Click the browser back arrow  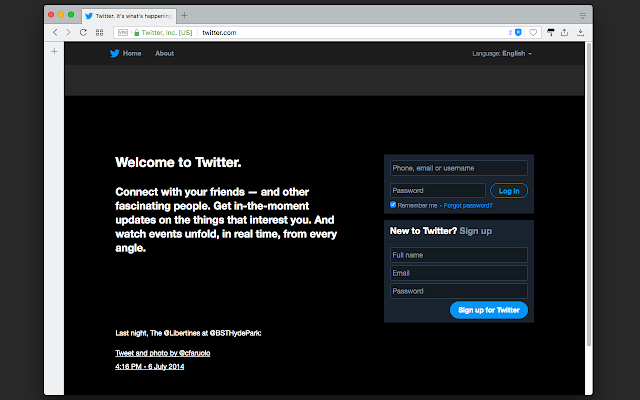pyautogui.click(x=55, y=32)
